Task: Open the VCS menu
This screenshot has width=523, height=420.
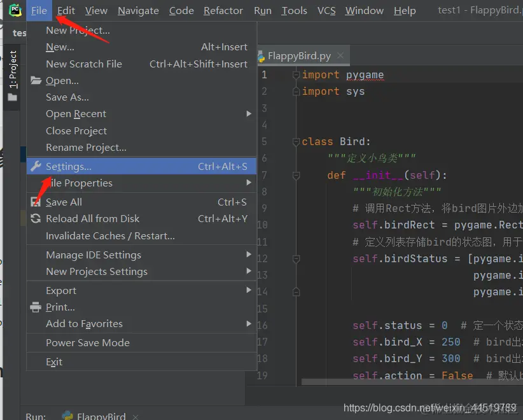Action: (326, 11)
